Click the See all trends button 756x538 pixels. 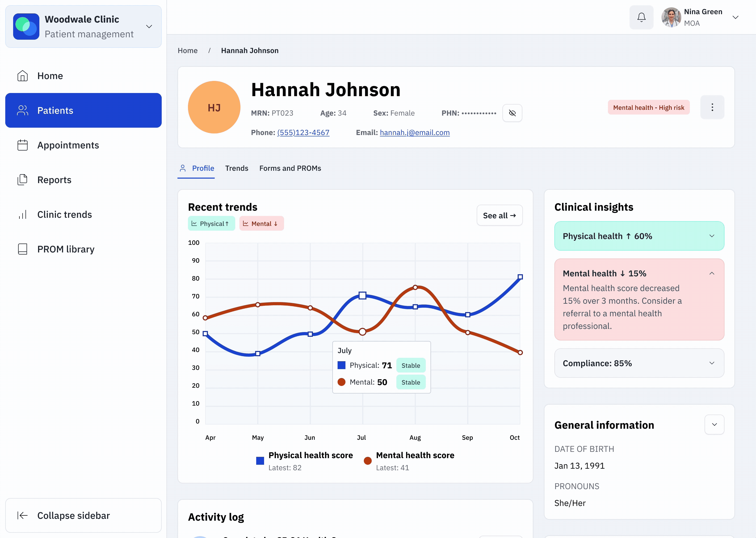click(x=500, y=215)
